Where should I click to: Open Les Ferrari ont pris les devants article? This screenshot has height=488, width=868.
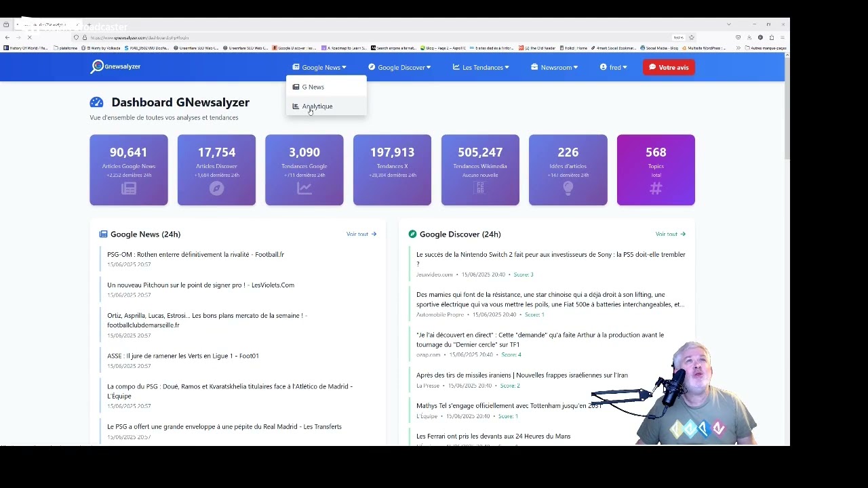click(493, 436)
